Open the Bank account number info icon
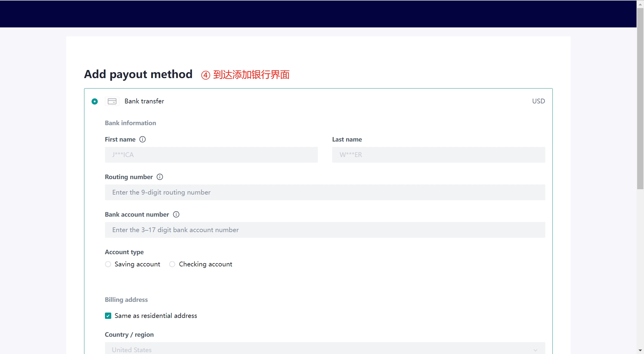644x354 pixels. [176, 214]
